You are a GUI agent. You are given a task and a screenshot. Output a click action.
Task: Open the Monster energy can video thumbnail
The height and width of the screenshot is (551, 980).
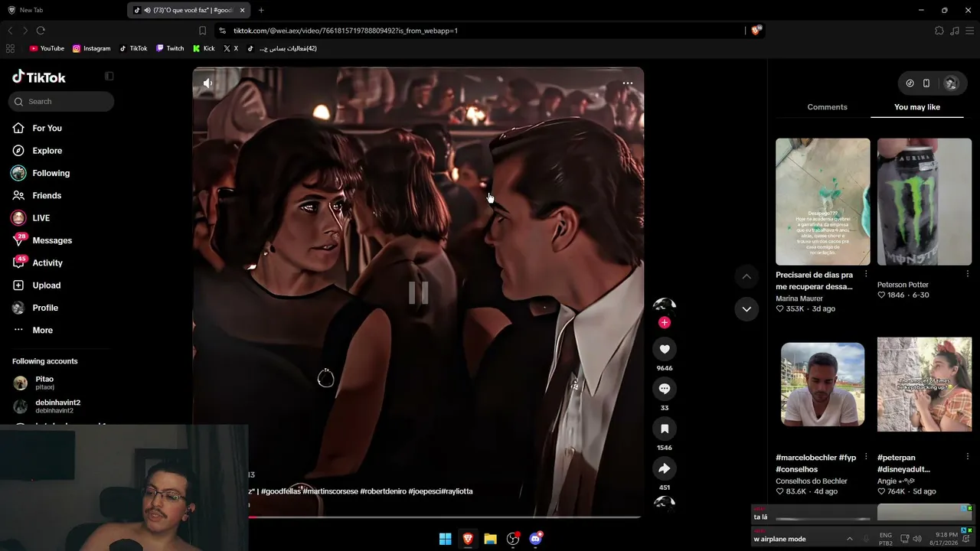pos(924,202)
